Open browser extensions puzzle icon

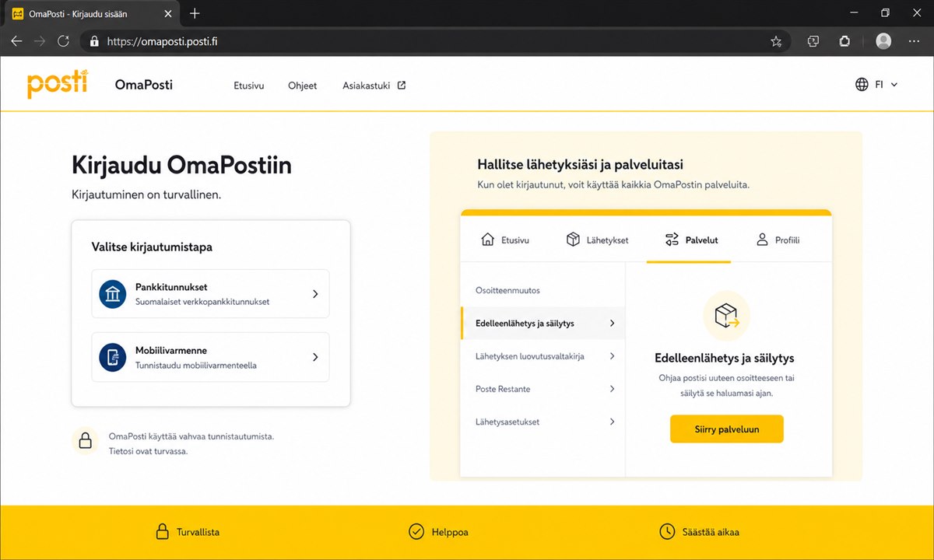pos(844,41)
